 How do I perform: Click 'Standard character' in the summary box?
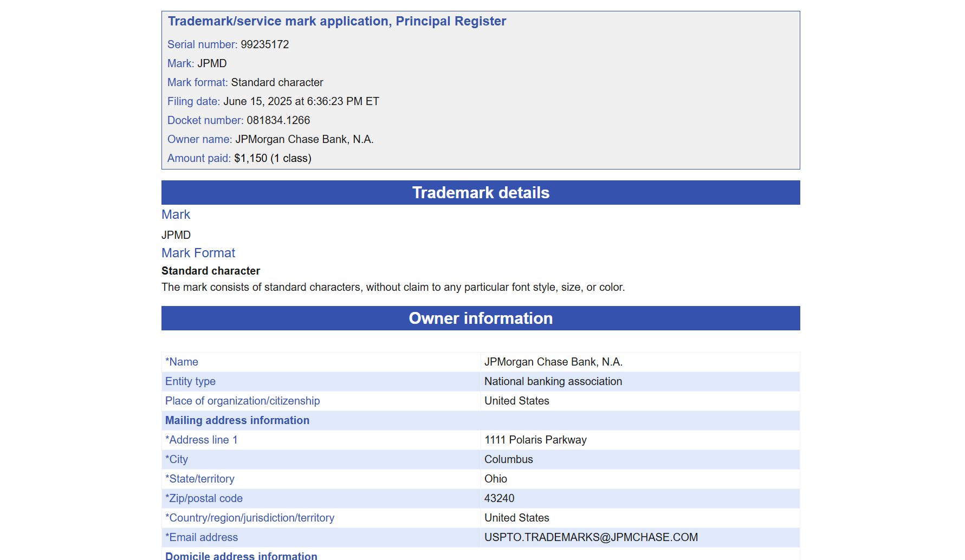[277, 82]
